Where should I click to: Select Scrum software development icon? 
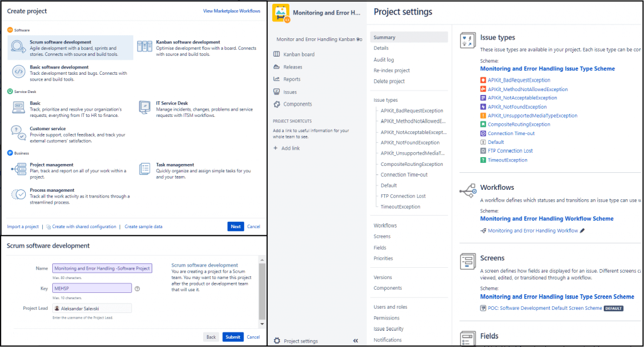(x=18, y=47)
